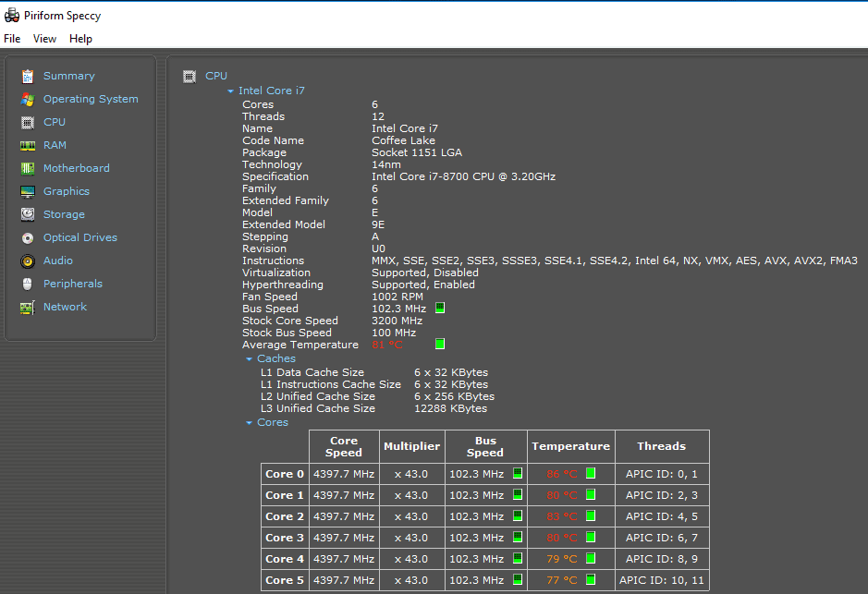
Task: Go to the Summary section
Action: (69, 76)
